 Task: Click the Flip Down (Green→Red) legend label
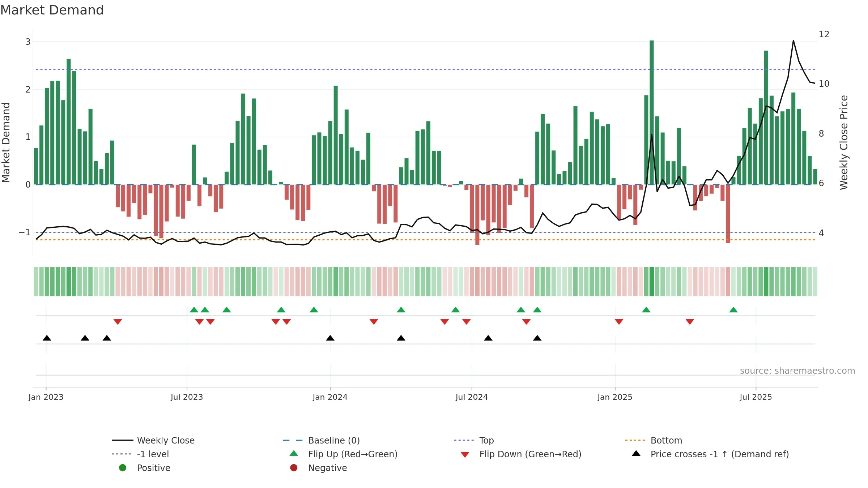[x=530, y=454]
